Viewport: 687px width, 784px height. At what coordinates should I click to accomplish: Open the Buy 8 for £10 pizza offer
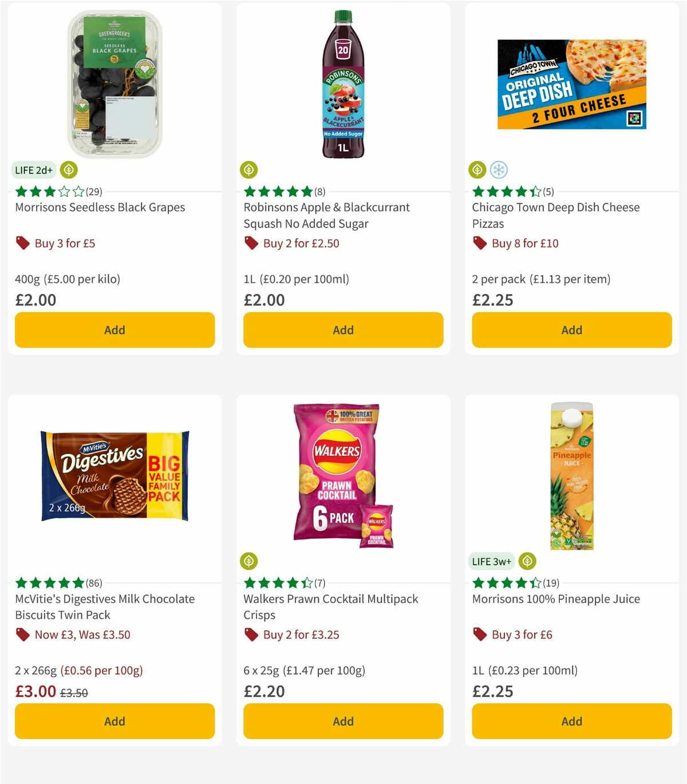[x=526, y=243]
